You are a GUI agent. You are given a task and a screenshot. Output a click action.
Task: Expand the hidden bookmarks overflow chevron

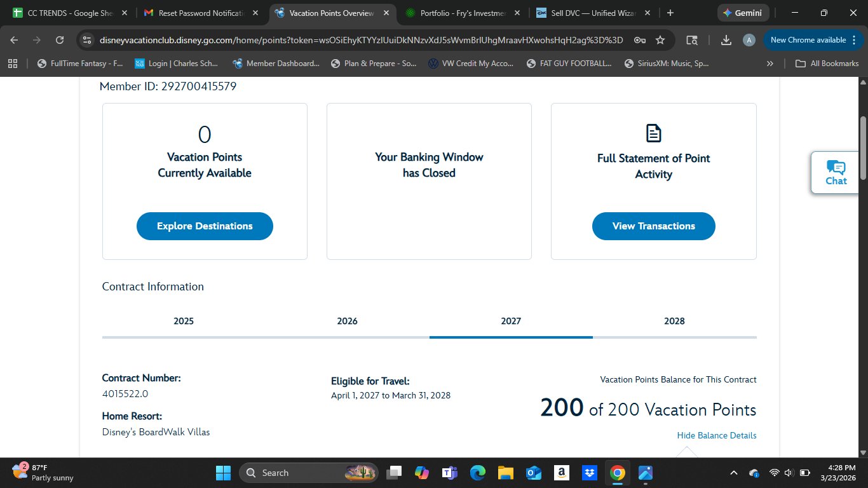pyautogui.click(x=770, y=64)
